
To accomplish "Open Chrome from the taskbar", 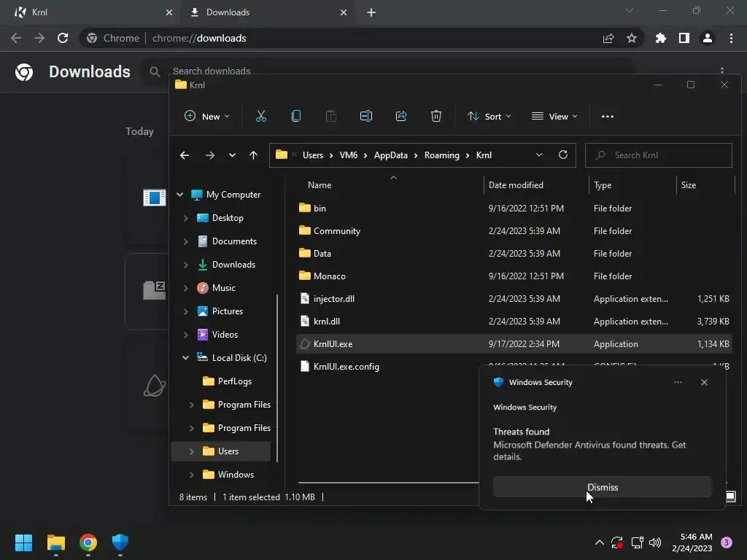I will (88, 542).
